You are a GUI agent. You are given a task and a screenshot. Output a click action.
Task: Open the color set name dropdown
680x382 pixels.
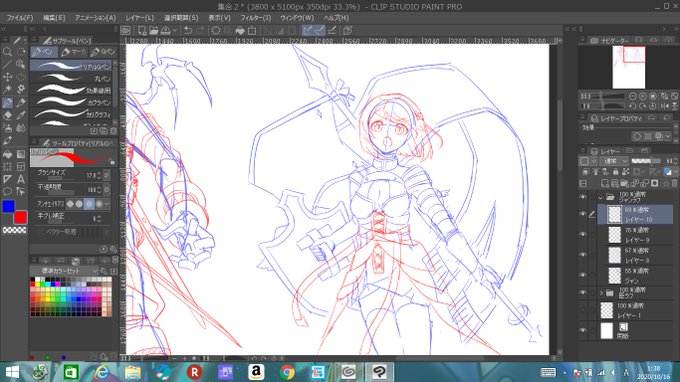tap(64, 271)
